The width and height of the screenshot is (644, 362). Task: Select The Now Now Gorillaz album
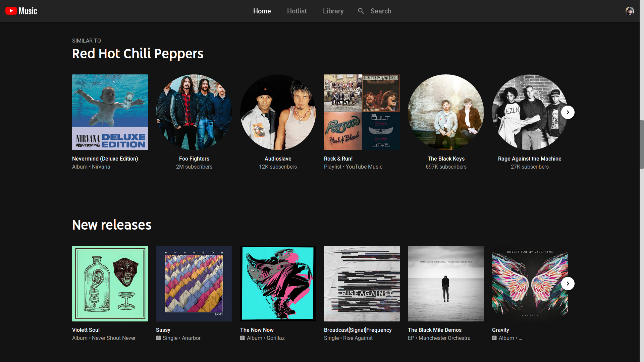(x=278, y=283)
